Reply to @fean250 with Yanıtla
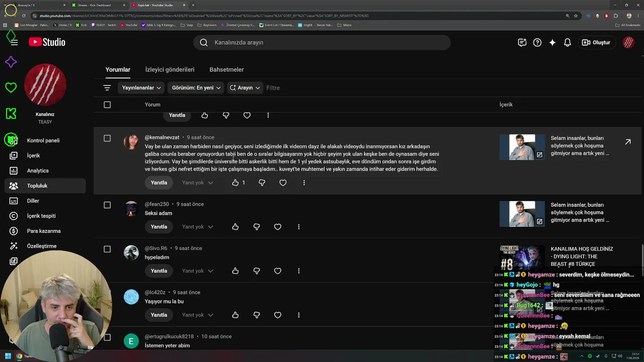The width and height of the screenshot is (644, 362). 159,227
